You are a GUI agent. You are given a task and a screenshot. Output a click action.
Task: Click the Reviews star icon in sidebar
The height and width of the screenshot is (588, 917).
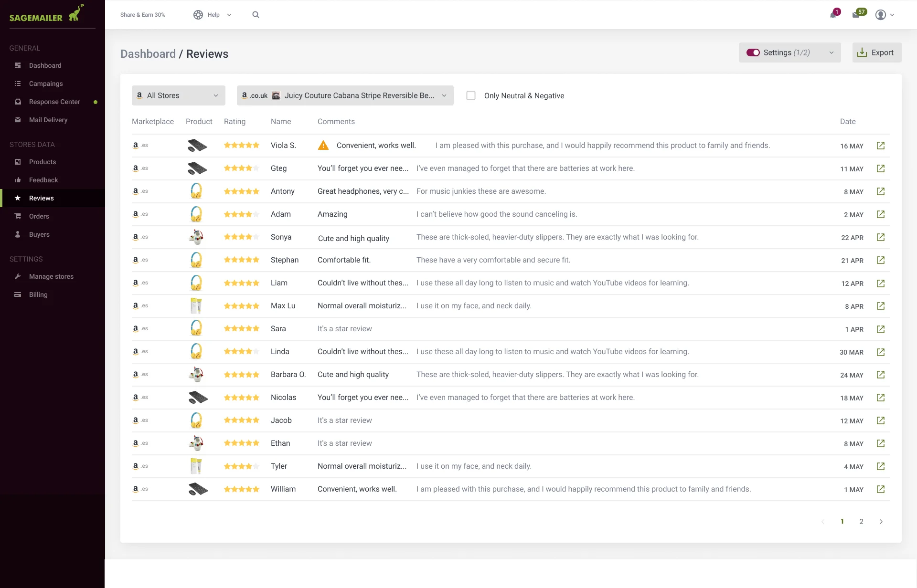pos(17,198)
